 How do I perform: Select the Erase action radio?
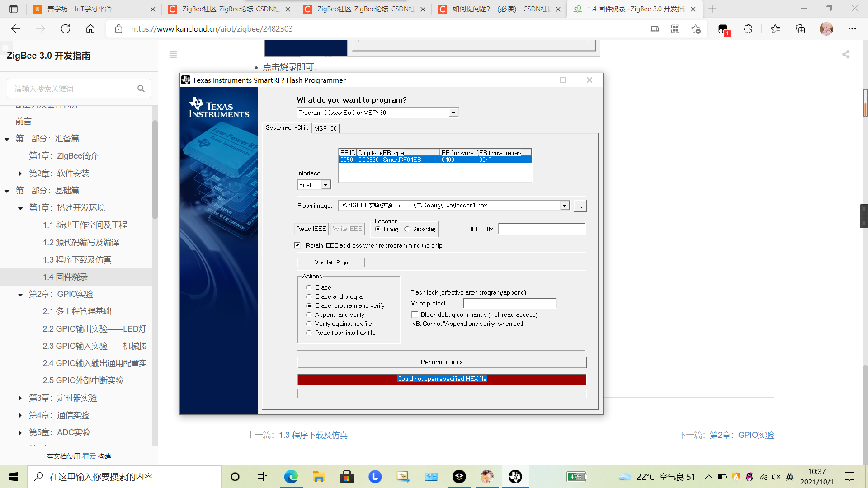pyautogui.click(x=309, y=288)
